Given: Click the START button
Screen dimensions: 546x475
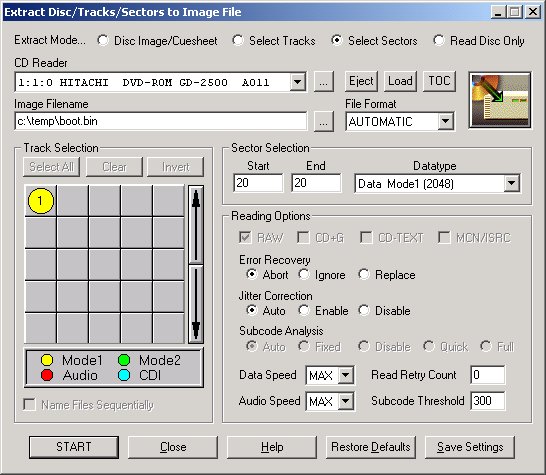Looking at the screenshot, I should coord(74,447).
